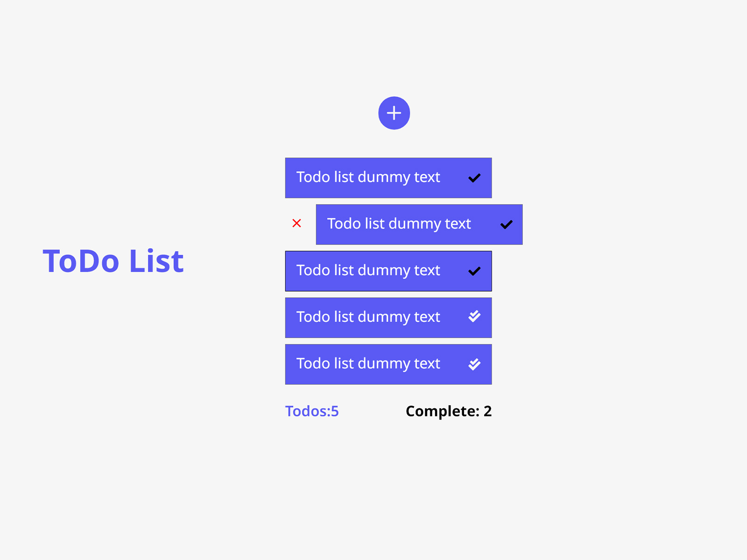Viewport: 747px width, 560px height.
Task: Click the check icon on the third todo
Action: coord(474,271)
